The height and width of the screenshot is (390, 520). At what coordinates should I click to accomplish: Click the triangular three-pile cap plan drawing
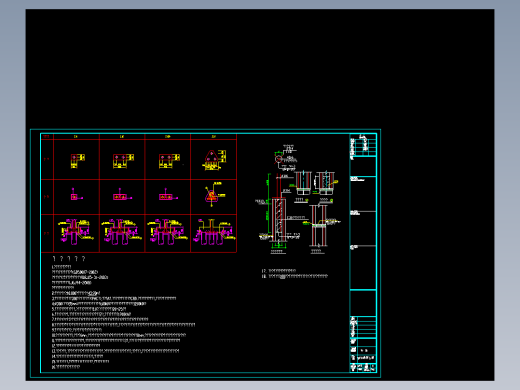(x=213, y=160)
